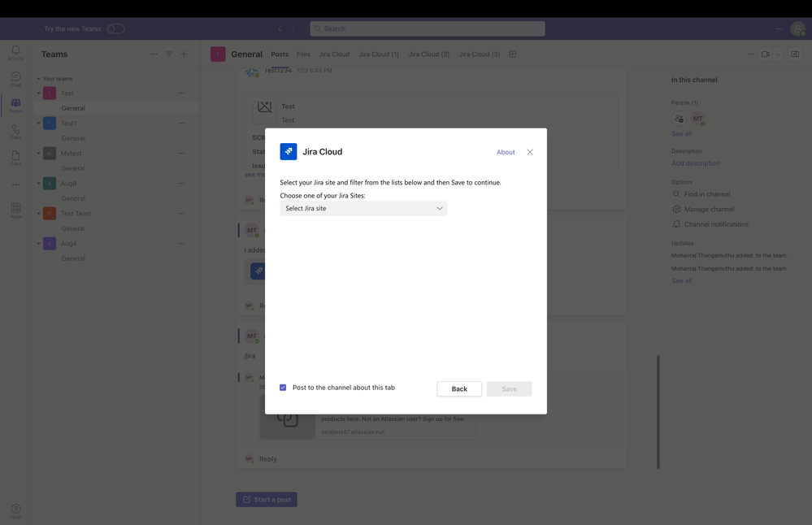Open more apps ellipsis in left sidebar
Viewport: 812px width, 525px height.
click(x=16, y=184)
